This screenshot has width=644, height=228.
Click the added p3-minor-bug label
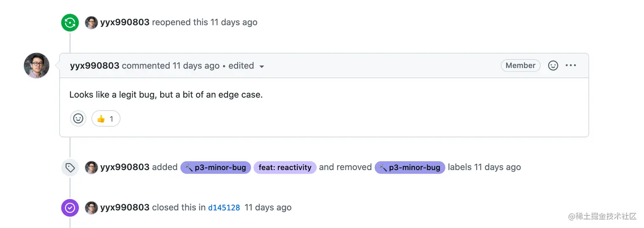(x=216, y=168)
